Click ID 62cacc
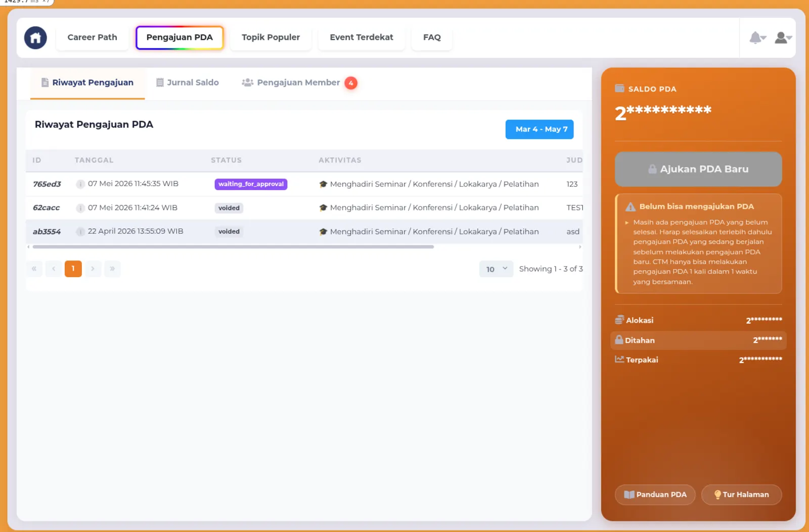This screenshot has width=809, height=532. 47,208
